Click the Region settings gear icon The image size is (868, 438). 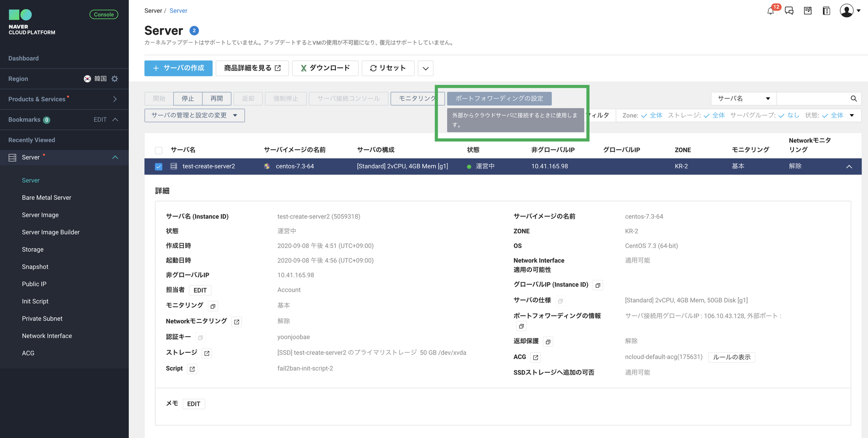114,79
